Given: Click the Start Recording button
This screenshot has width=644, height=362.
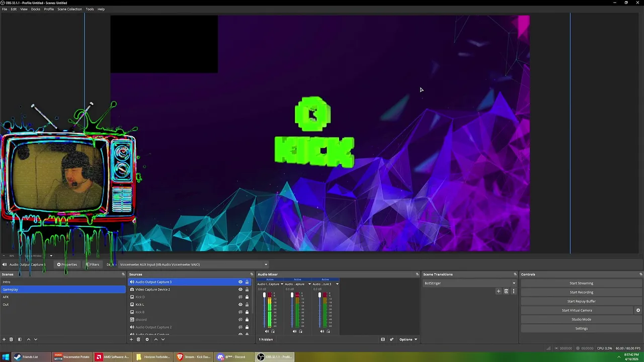Looking at the screenshot, I should click(x=581, y=292).
